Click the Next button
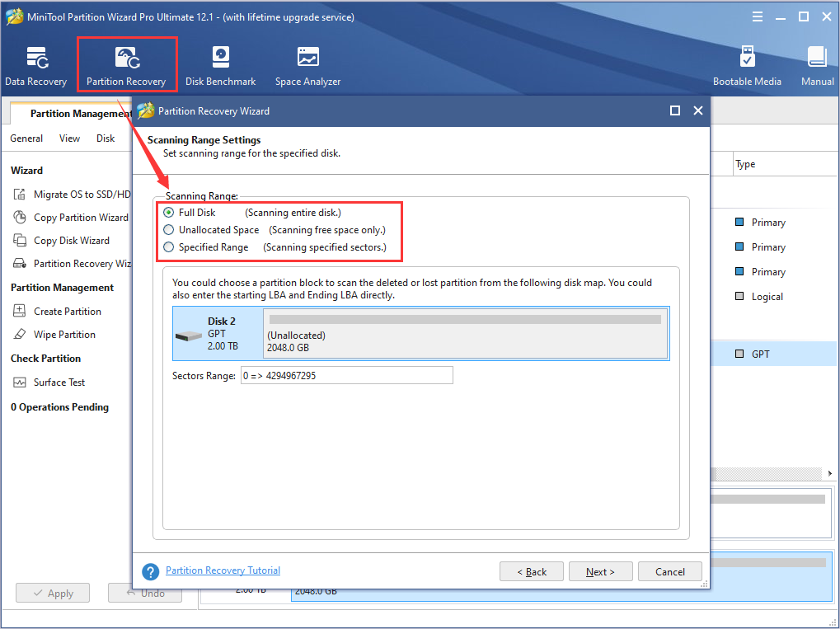 click(x=601, y=571)
